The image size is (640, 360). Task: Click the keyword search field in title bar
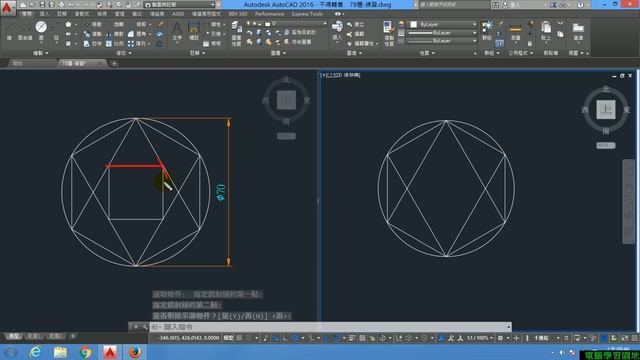click(x=454, y=5)
